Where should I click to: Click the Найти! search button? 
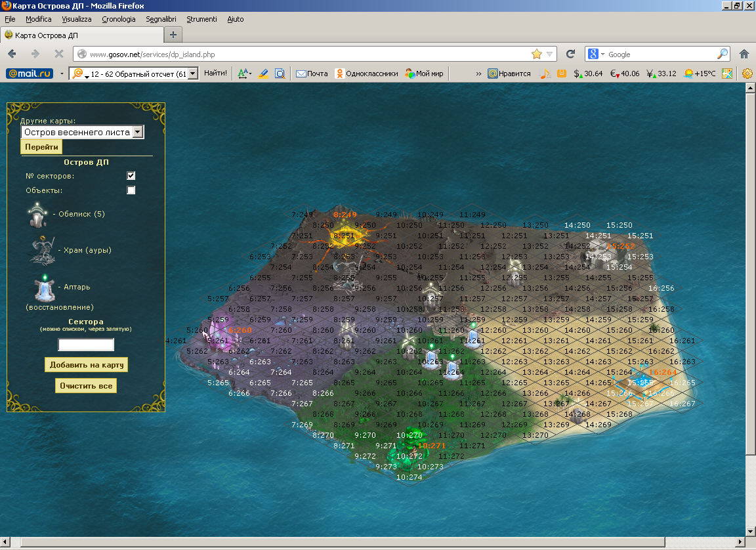pos(215,74)
